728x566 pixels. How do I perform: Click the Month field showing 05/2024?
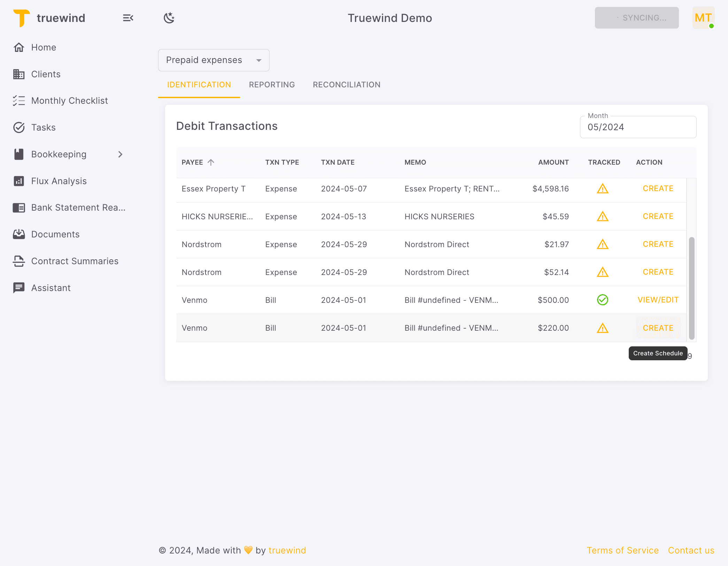pyautogui.click(x=638, y=127)
